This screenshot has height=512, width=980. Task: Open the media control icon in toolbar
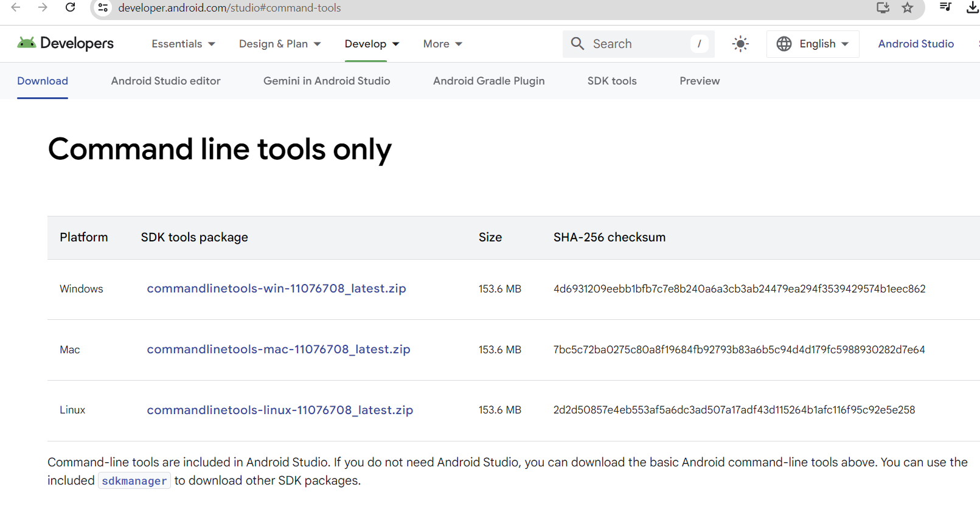coord(945,7)
